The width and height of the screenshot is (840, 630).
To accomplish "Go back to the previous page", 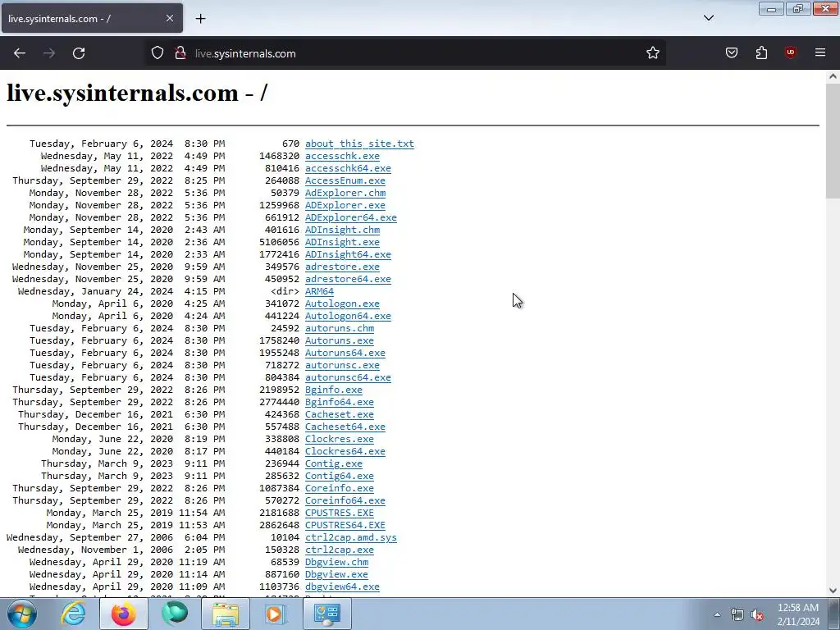I will pos(20,53).
